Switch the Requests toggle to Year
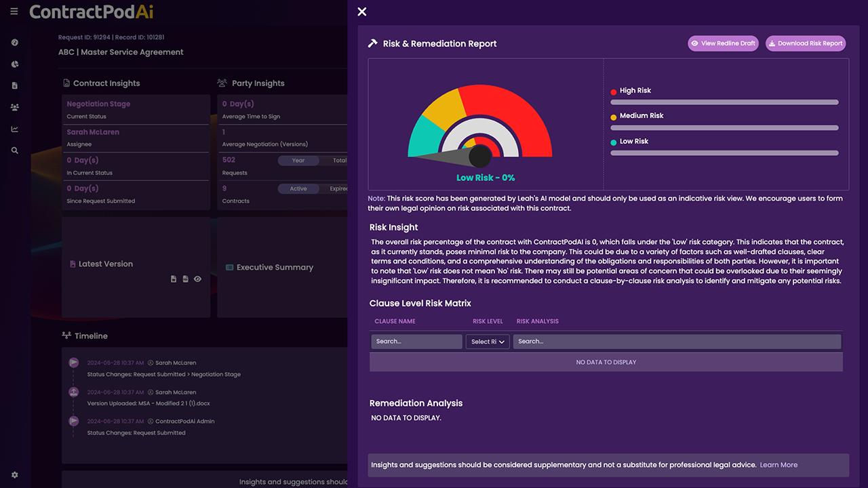The height and width of the screenshot is (488, 868). tap(298, 161)
